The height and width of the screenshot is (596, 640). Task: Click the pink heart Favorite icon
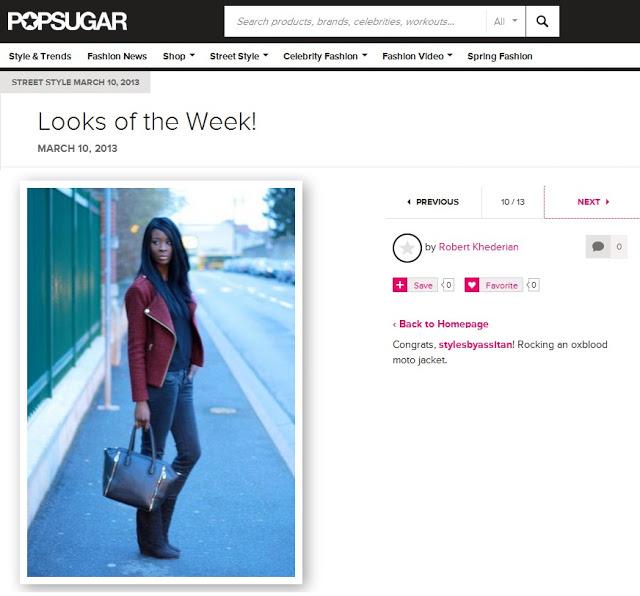(472, 285)
